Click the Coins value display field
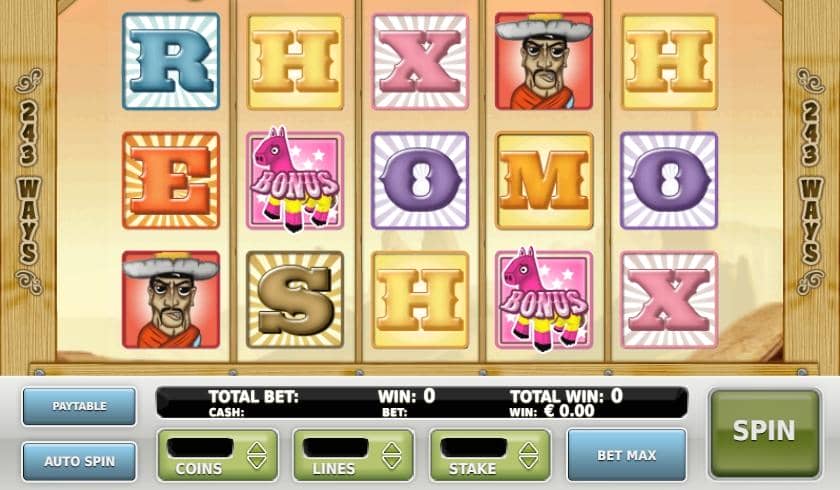The image size is (840, 490). point(200,448)
